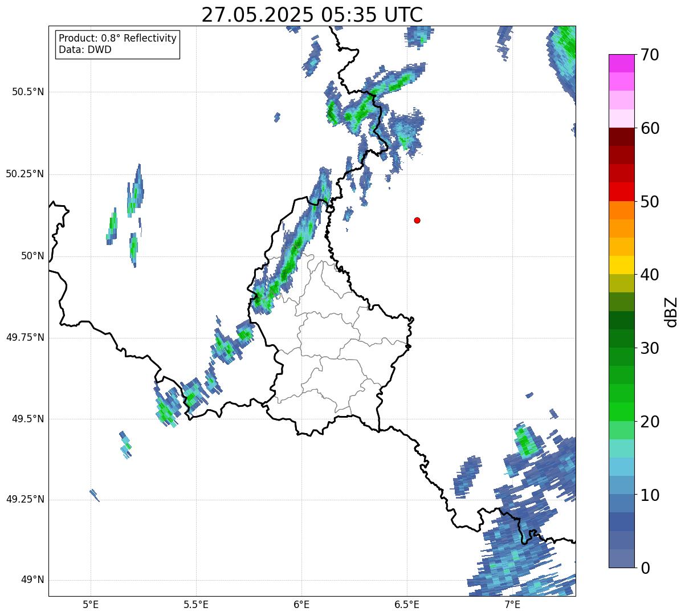Click the 40 colorbar tick label

(x=650, y=275)
